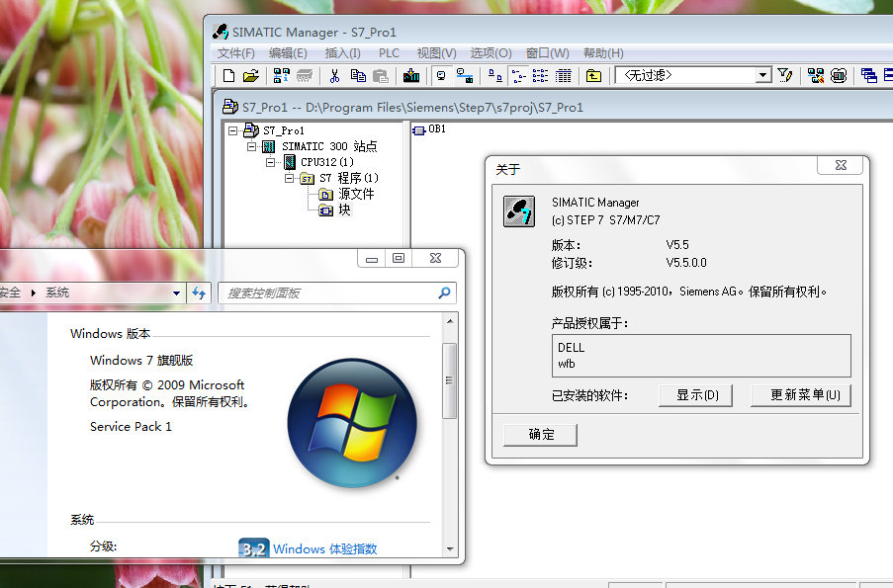
Task: Click the 显示(D) button
Action: (703, 395)
